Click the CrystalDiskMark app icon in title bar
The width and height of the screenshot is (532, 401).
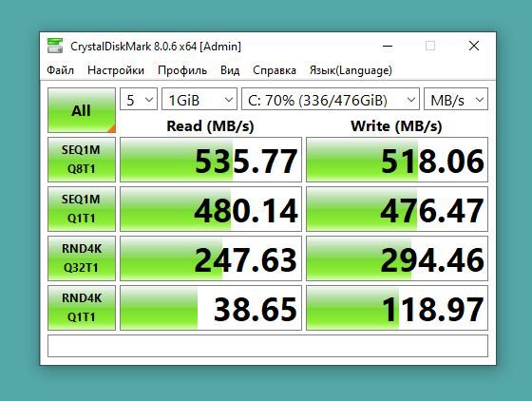[x=55, y=46]
